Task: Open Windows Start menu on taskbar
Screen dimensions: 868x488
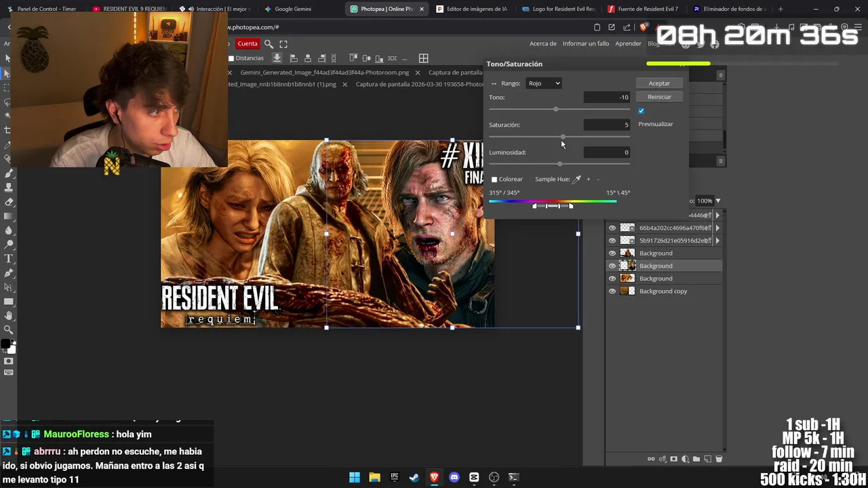Action: click(x=355, y=477)
